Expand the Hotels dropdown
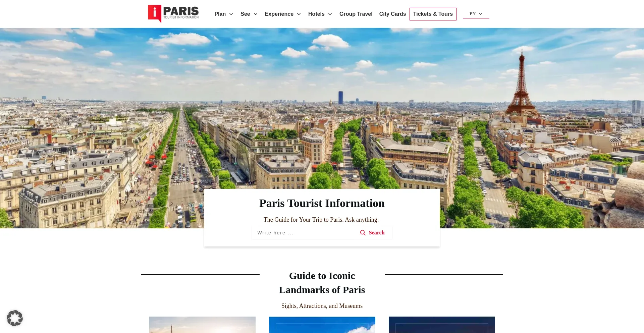This screenshot has height=333, width=644. coord(330,14)
